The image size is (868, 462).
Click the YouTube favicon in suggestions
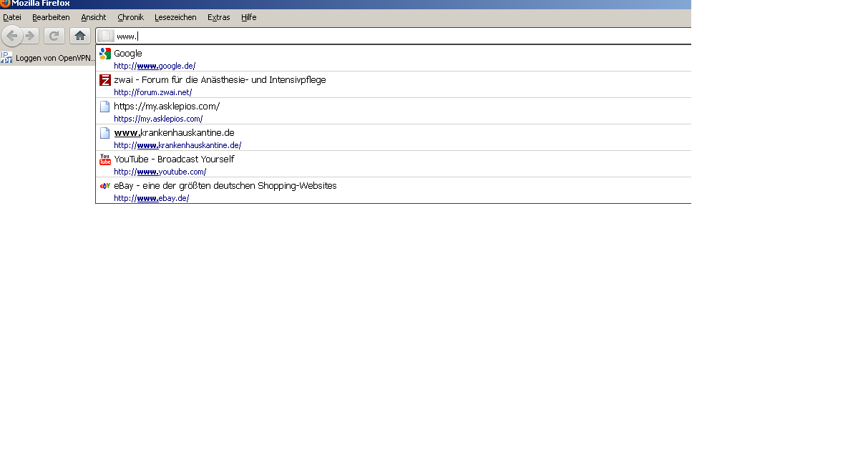105,159
